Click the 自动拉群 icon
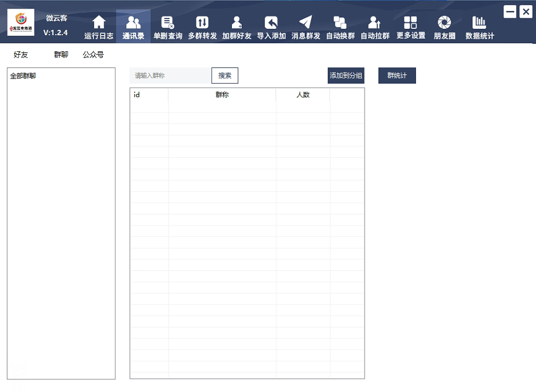This screenshot has height=392, width=536. pos(375,23)
